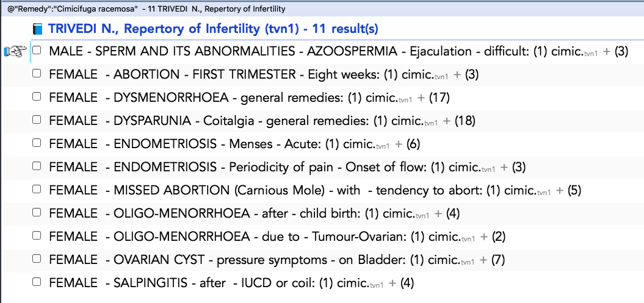Select checkbox for DYSMENORRHOEA general remedies
This screenshot has height=303, width=644.
pyautogui.click(x=37, y=97)
